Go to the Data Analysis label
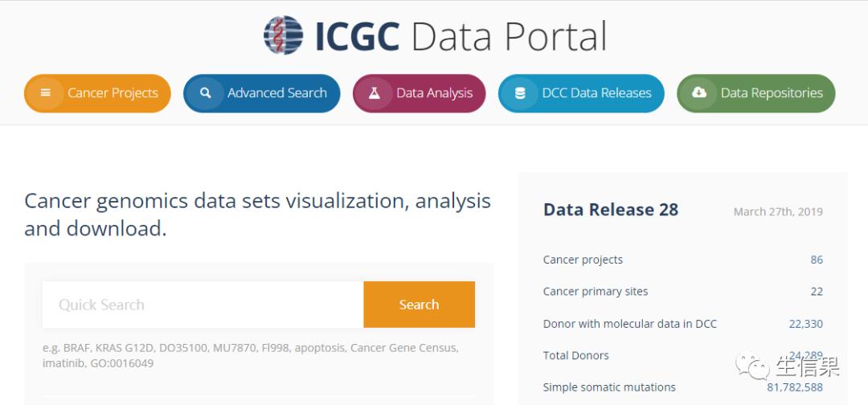Image resolution: width=868 pixels, height=405 pixels. (434, 93)
